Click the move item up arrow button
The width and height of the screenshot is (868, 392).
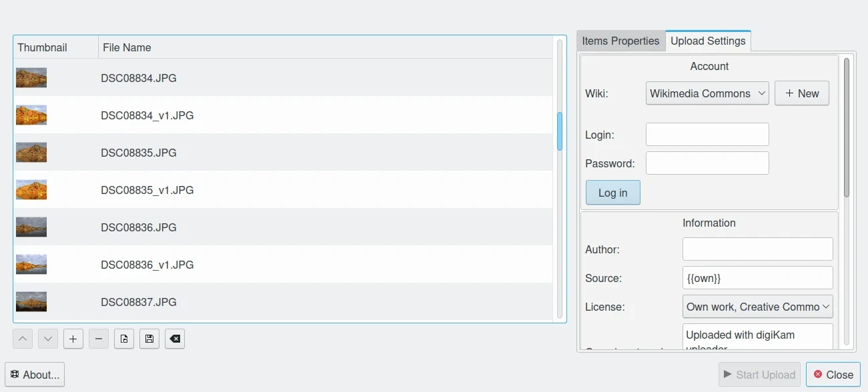click(x=23, y=339)
